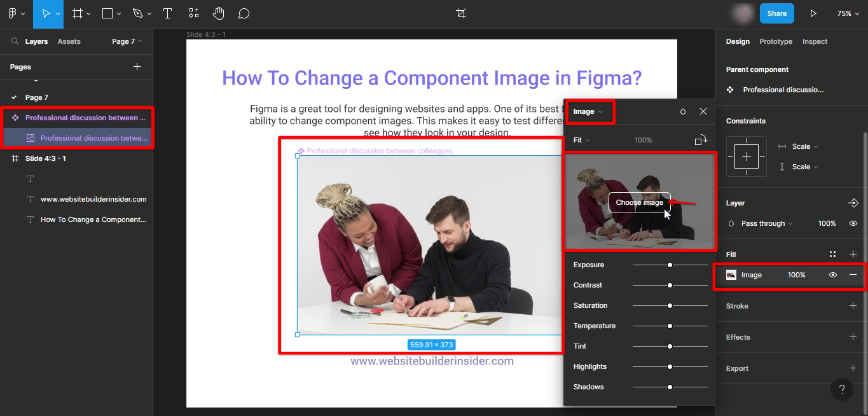Click the Choose image button
The width and height of the screenshot is (868, 416).
[x=639, y=202]
